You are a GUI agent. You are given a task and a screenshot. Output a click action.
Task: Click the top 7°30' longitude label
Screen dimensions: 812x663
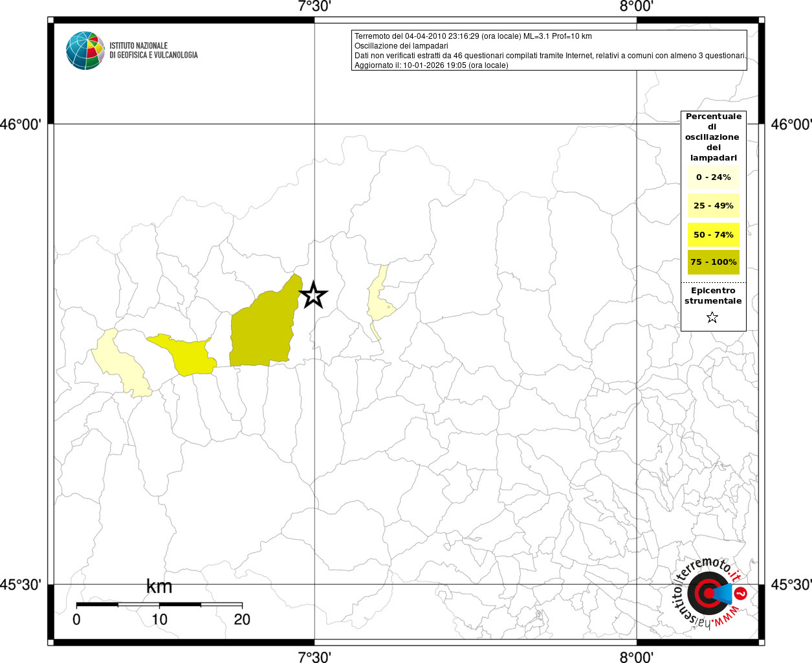coord(314,6)
